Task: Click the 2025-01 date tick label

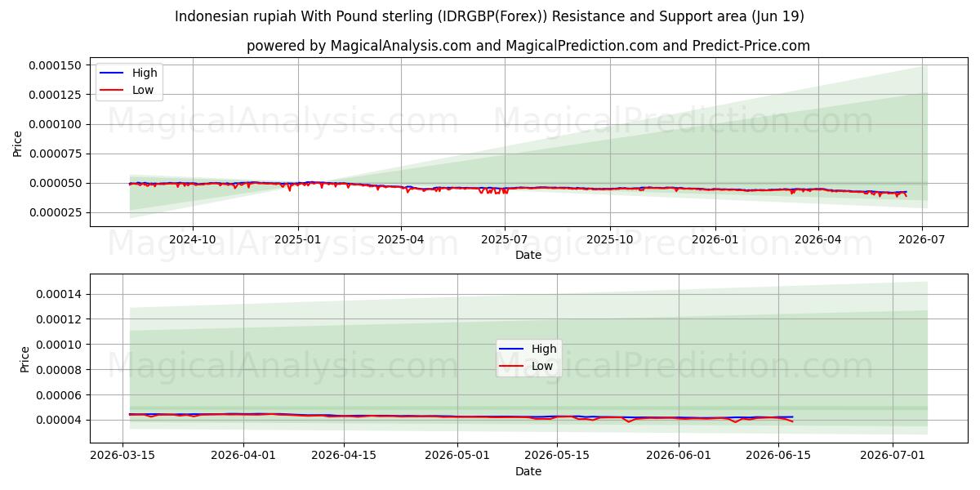Action: (x=297, y=240)
